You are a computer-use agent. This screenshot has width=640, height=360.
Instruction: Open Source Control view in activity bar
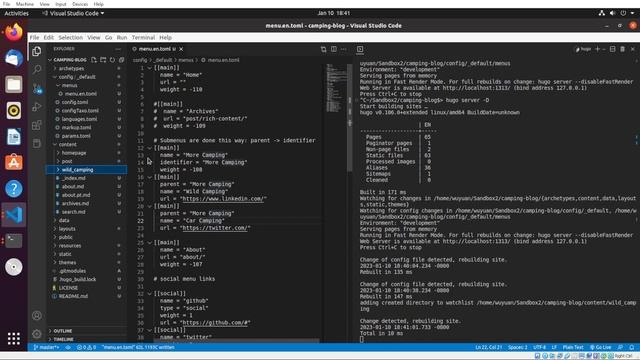click(x=37, y=88)
